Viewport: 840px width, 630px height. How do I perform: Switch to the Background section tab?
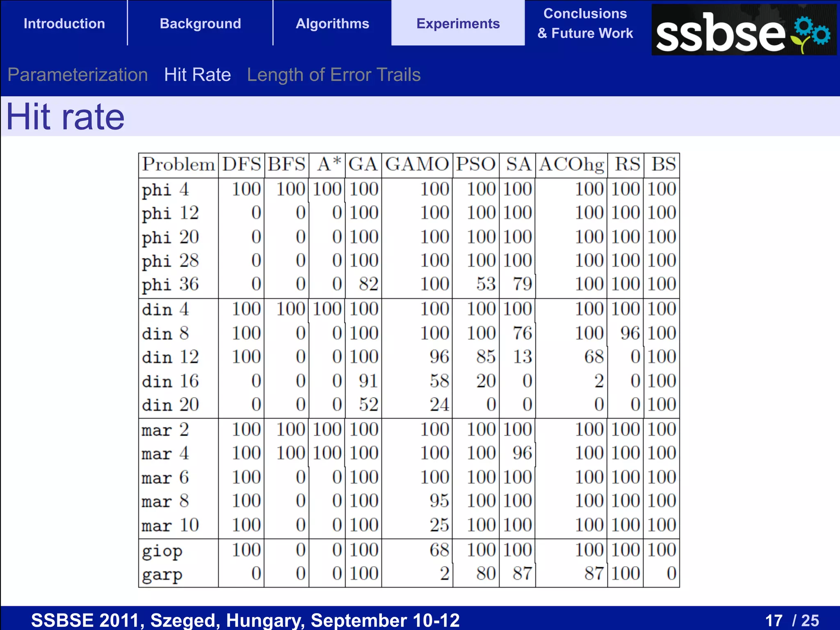[x=200, y=23]
